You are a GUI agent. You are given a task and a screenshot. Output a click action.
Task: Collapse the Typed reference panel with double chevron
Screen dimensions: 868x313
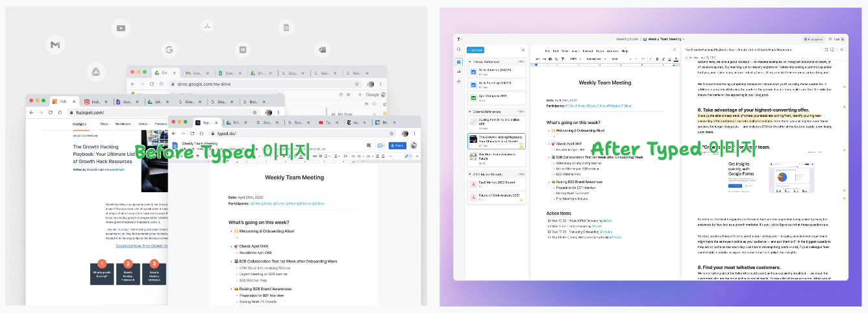pos(523,50)
